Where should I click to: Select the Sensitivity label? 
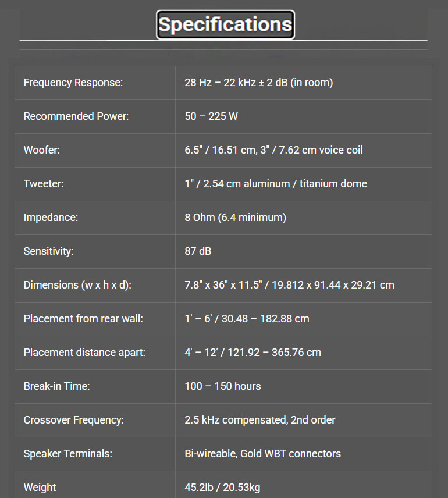coord(48,251)
